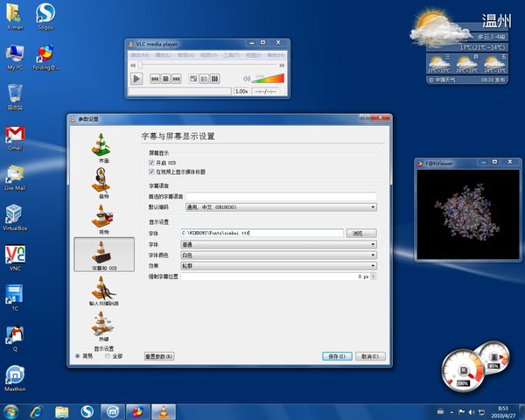The image size is (525, 420).
Task: Show the playlist in VLC player
Action: (204, 79)
